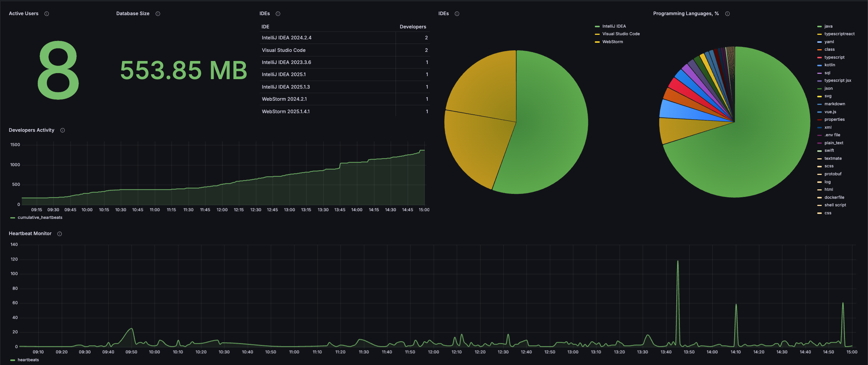Open the Heartbeat Monitor panel title menu
The image size is (868, 365).
coord(30,234)
